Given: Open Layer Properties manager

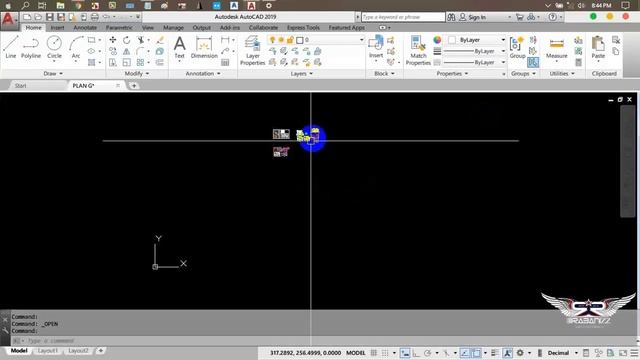Looking at the screenshot, I should 253,50.
